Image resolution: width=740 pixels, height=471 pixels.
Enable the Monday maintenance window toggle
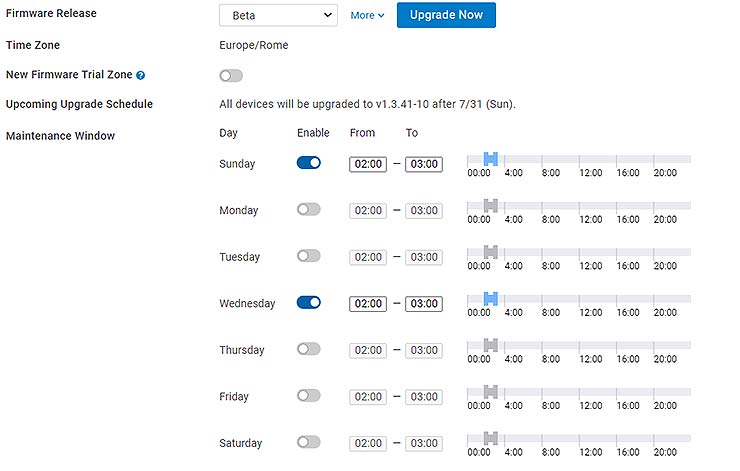(309, 210)
